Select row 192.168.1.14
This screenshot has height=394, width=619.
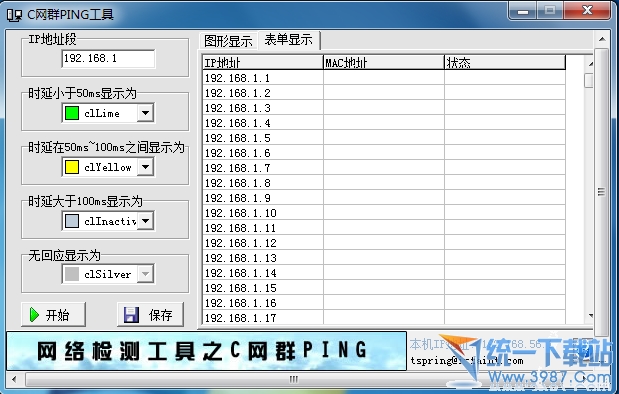pyautogui.click(x=384, y=273)
